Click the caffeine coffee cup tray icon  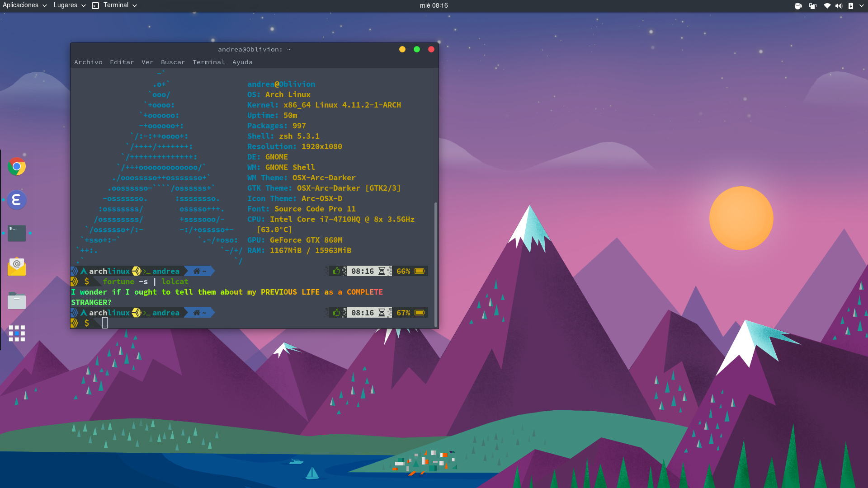pos(798,6)
